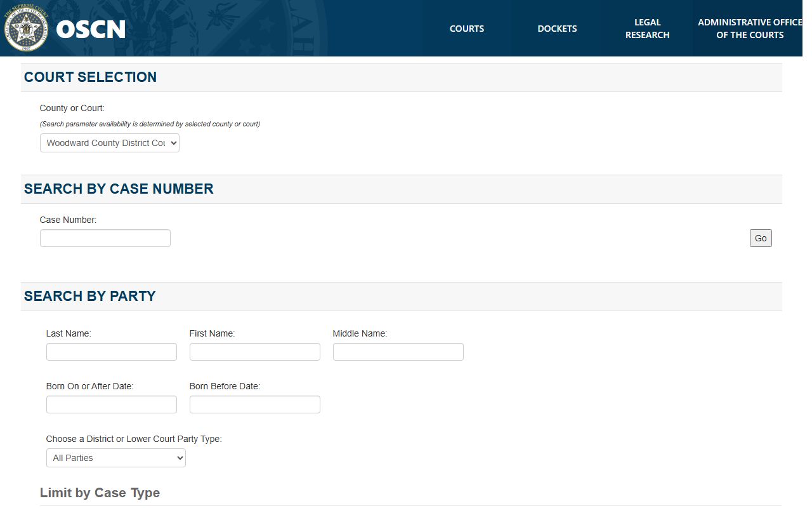Click the Search by Case Number heading
This screenshot has height=508, width=812.
pyautogui.click(x=119, y=189)
